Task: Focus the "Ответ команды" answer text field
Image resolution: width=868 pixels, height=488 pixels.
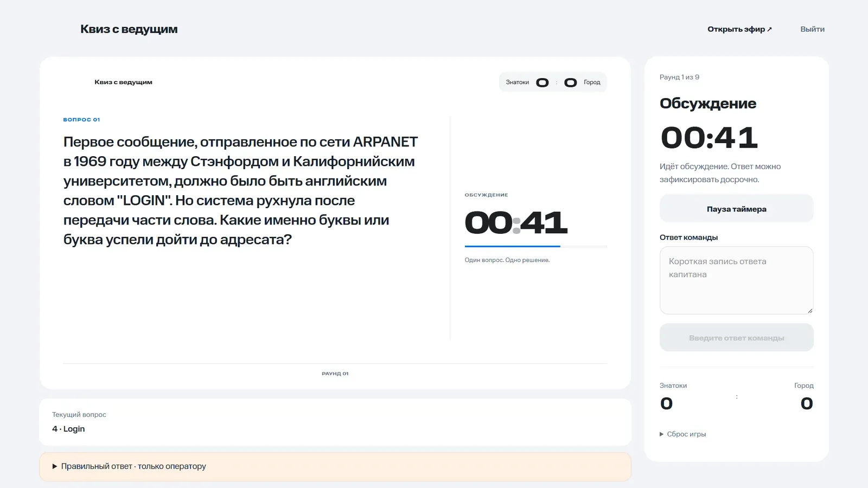Action: tap(736, 280)
